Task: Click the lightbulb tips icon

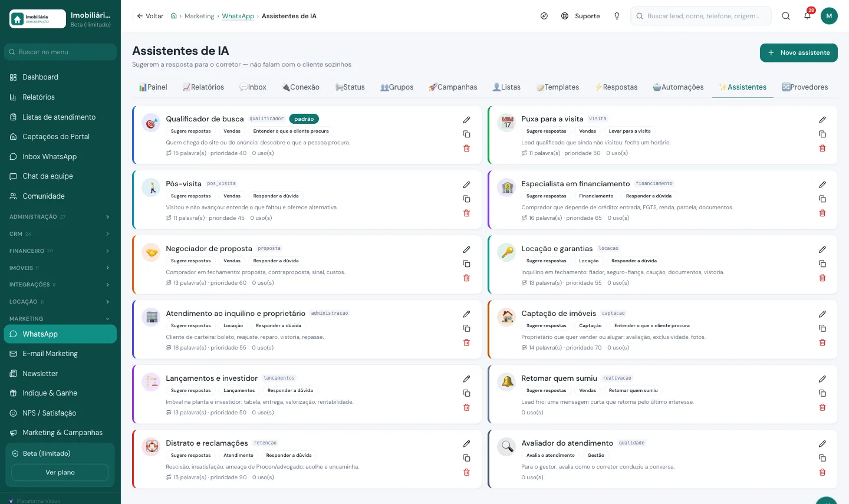Action: (617, 16)
